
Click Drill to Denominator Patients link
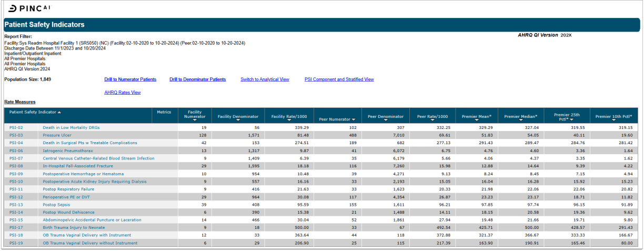tap(197, 79)
